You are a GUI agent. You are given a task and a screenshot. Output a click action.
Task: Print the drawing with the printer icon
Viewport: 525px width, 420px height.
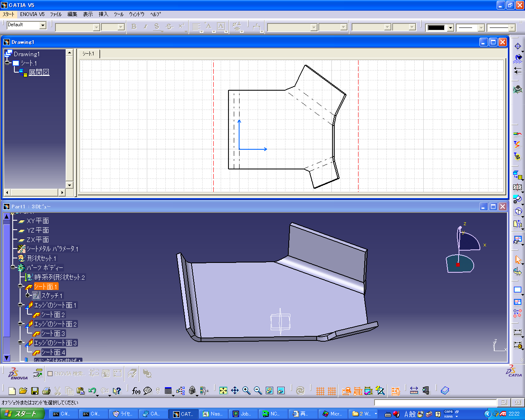[x=46, y=391]
